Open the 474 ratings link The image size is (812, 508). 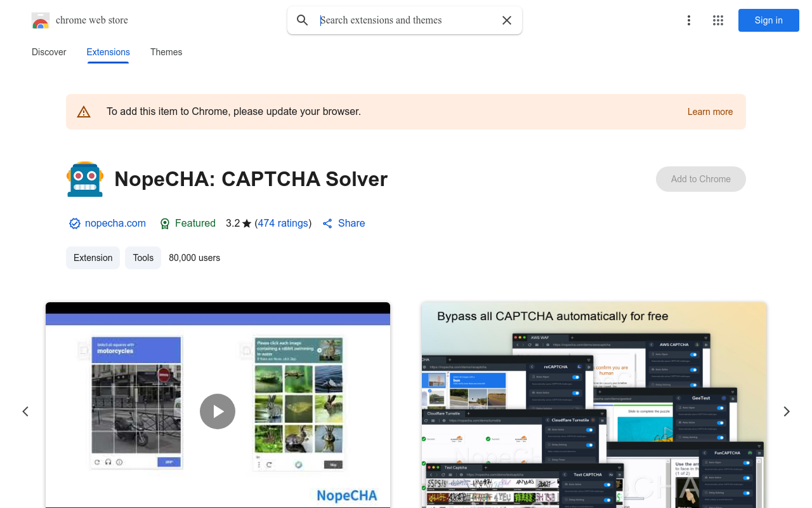[x=283, y=224]
